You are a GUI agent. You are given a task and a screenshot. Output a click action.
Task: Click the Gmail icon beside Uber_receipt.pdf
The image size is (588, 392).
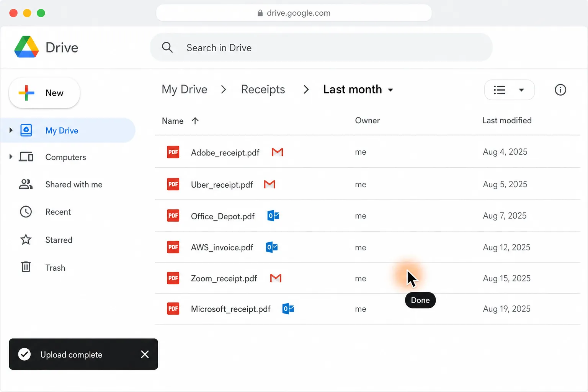[270, 185]
